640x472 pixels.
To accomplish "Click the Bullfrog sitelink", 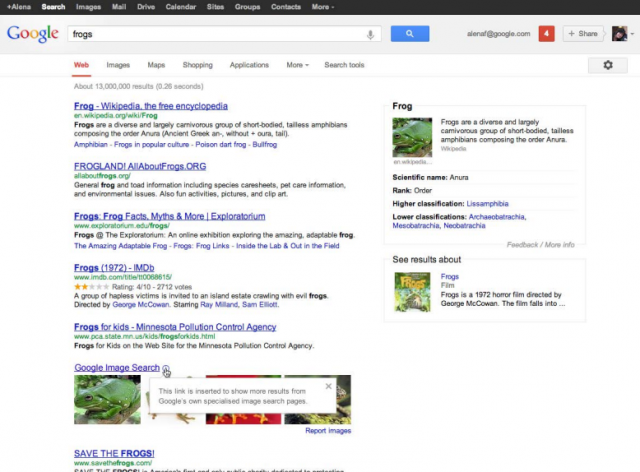I will [x=264, y=145].
